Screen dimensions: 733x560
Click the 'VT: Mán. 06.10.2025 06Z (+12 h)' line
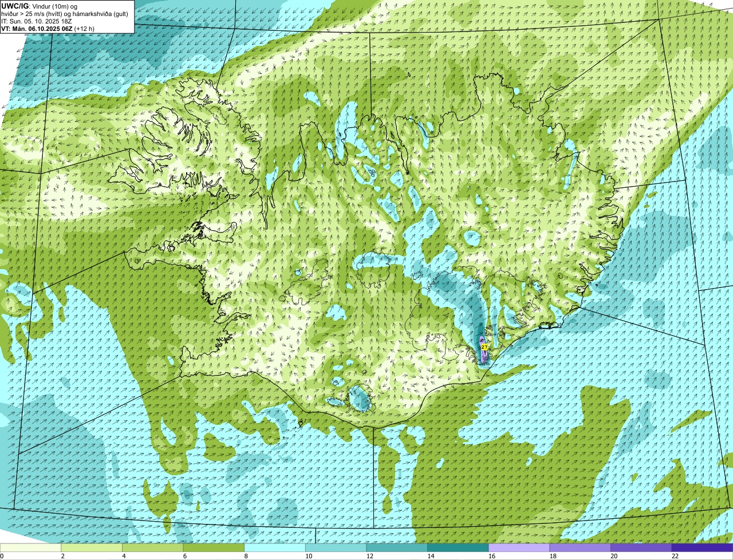tap(48, 29)
